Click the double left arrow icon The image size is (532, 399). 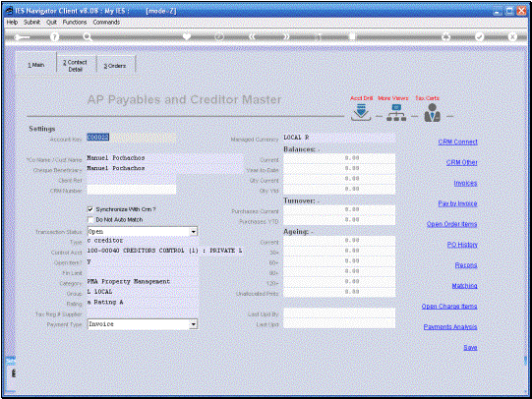point(252,36)
